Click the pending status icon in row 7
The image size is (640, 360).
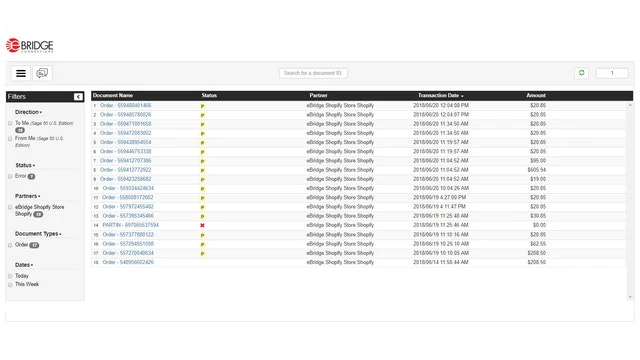pos(202,161)
